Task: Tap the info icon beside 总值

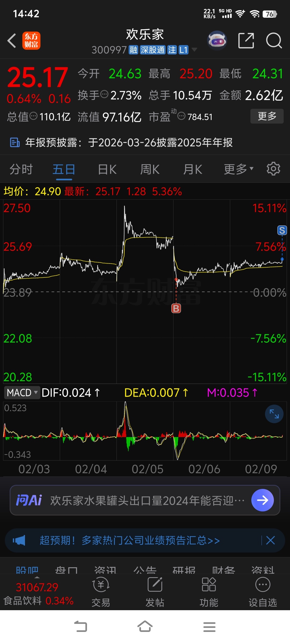Action: 34,116
